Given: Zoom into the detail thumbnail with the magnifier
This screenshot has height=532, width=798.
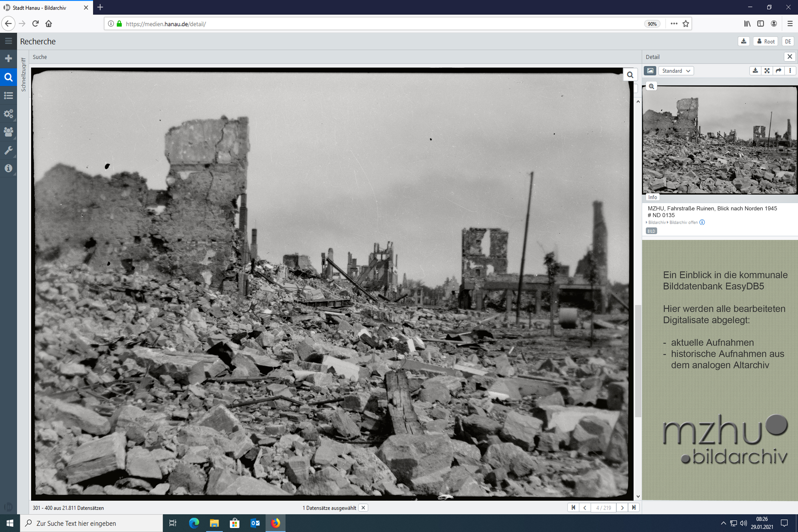Looking at the screenshot, I should [x=651, y=86].
